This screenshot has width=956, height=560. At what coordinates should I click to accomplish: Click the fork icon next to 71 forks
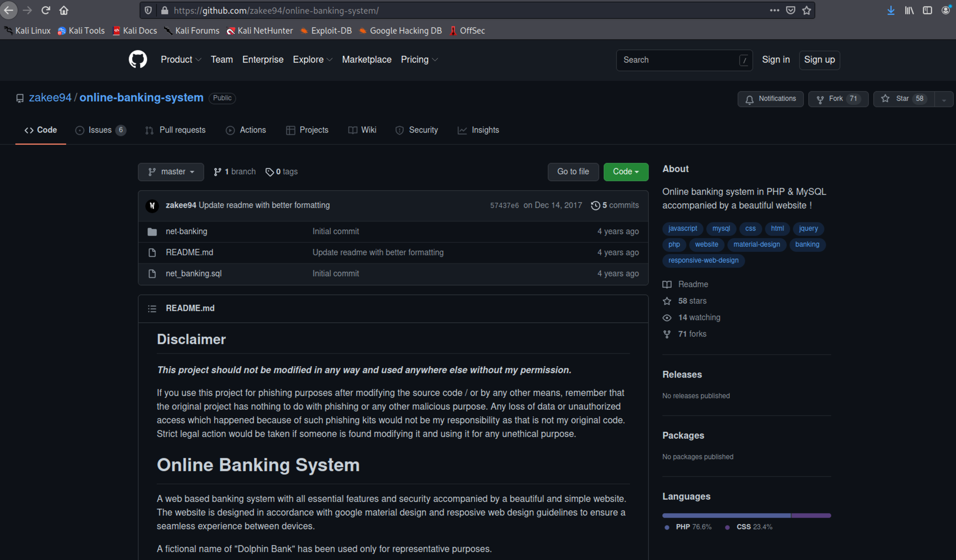click(x=667, y=334)
